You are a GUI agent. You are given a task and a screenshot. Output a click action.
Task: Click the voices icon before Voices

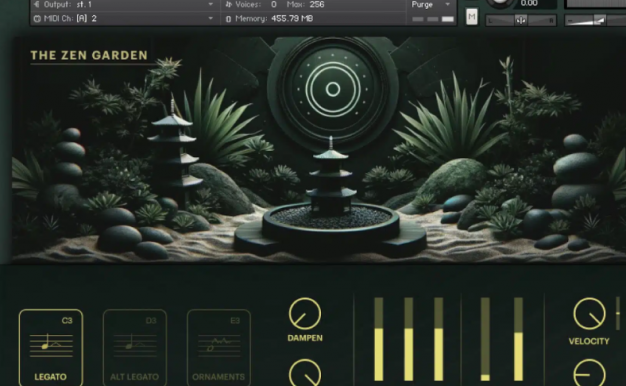229,5
